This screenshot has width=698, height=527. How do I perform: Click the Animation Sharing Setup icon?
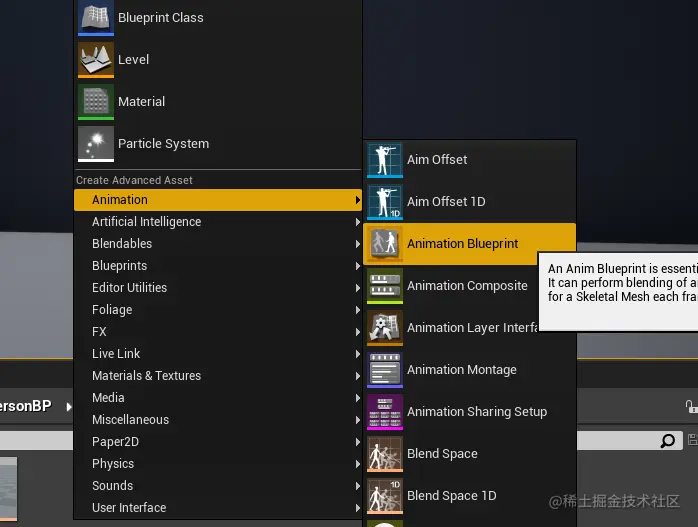coord(385,412)
